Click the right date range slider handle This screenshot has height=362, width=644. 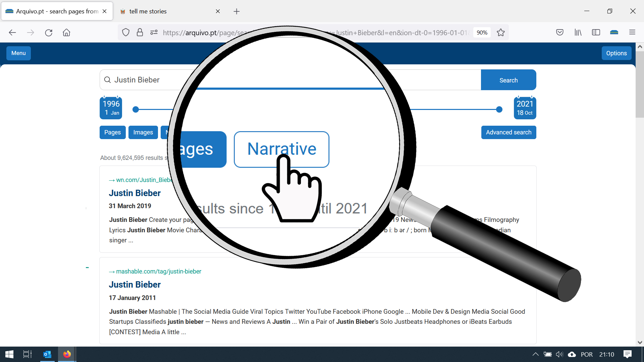tap(499, 109)
